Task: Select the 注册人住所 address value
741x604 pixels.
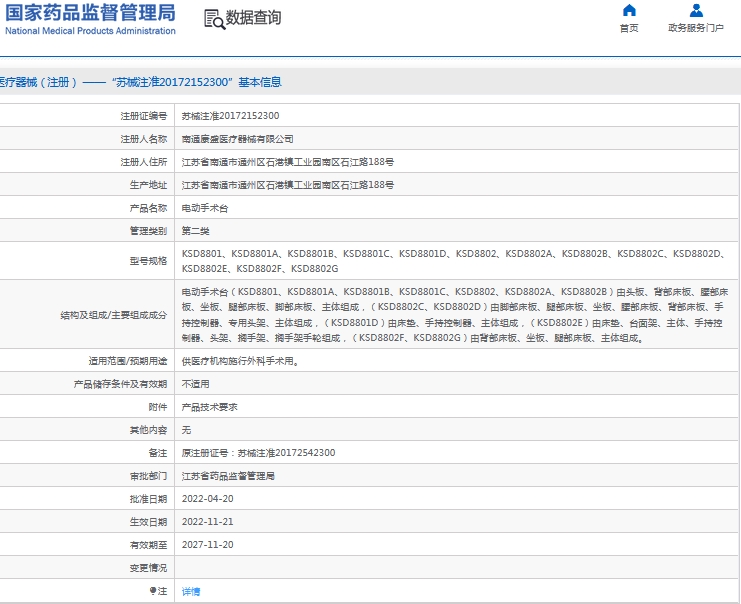Action: (x=288, y=162)
